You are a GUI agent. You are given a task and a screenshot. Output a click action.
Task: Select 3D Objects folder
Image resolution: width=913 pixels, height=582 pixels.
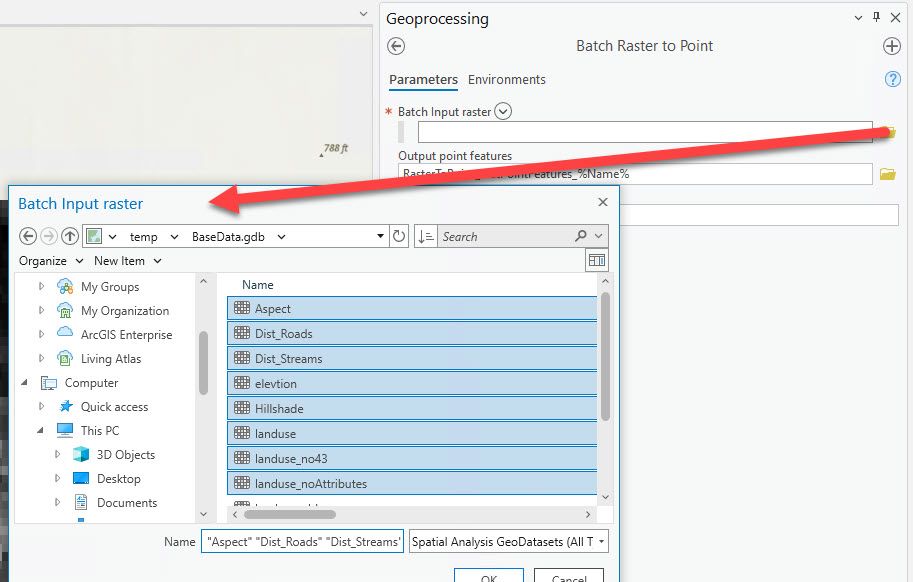pyautogui.click(x=126, y=455)
